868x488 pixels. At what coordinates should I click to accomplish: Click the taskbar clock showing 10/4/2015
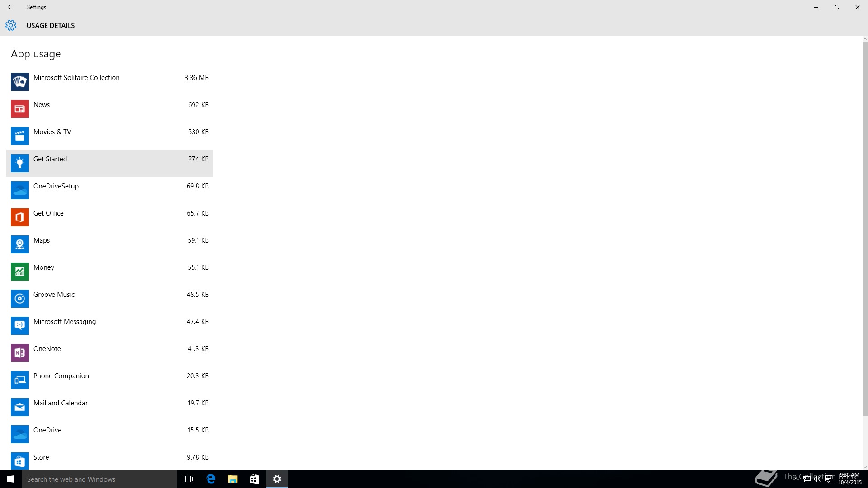click(x=849, y=479)
